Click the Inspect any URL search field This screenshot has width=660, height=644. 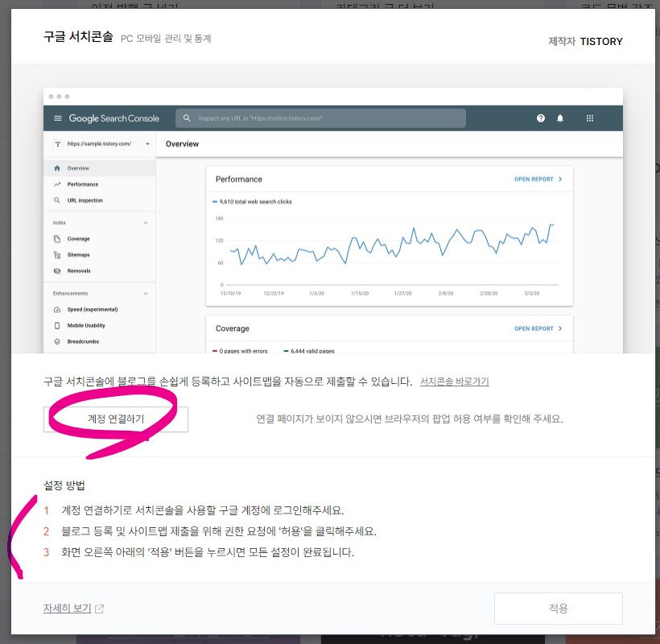[x=320, y=118]
